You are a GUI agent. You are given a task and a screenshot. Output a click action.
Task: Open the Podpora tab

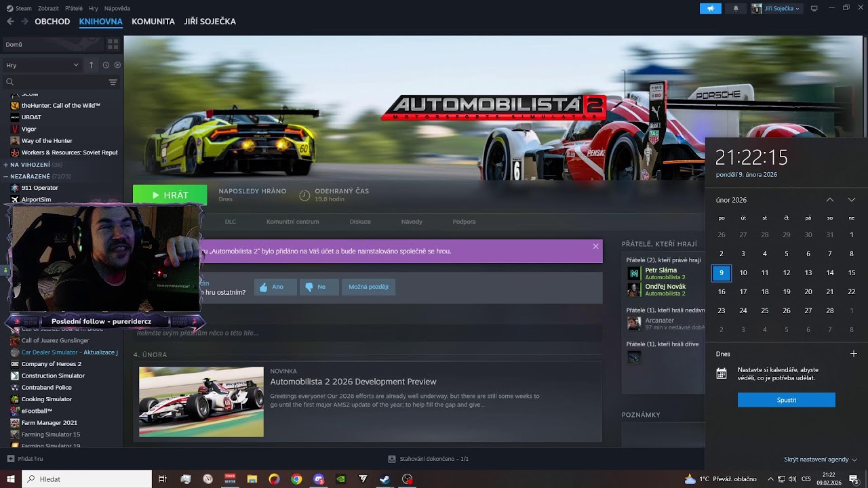point(465,222)
